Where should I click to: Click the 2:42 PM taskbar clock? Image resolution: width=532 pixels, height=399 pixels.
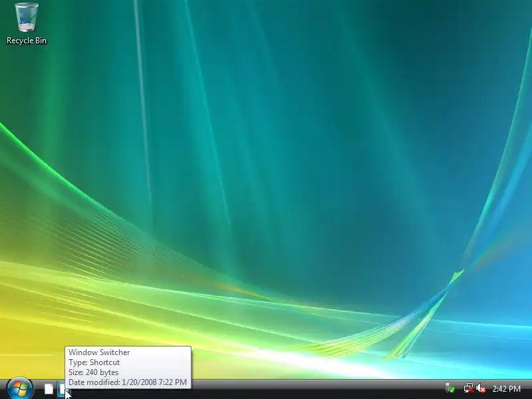tap(506, 388)
